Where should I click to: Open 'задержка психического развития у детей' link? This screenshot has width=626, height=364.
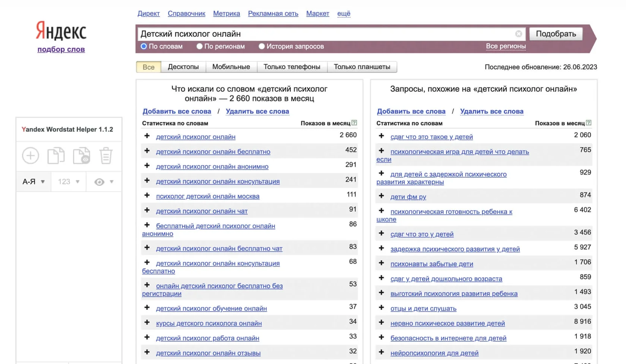tap(455, 249)
